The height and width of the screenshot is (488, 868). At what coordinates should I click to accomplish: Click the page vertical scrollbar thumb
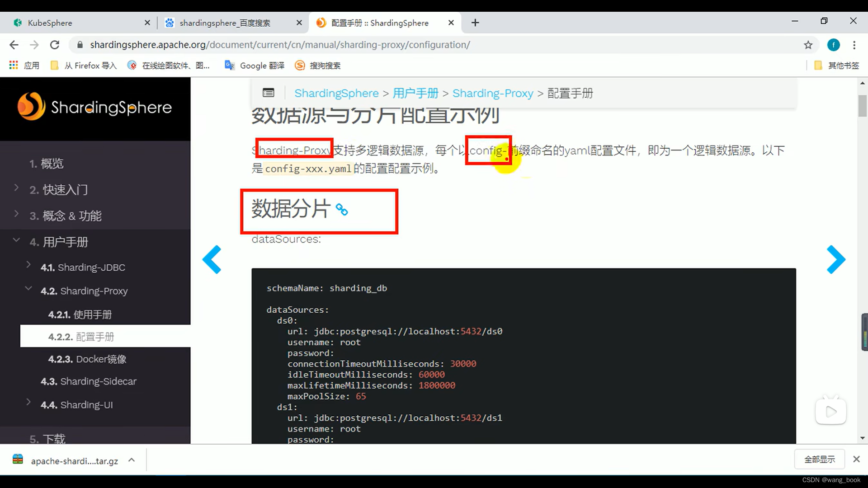[x=862, y=105]
